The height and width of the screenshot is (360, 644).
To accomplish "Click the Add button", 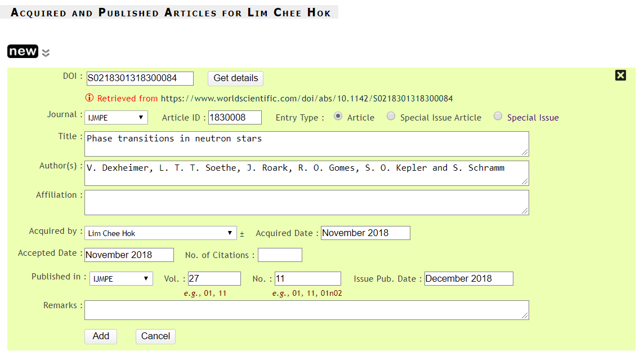I will pyautogui.click(x=101, y=336).
